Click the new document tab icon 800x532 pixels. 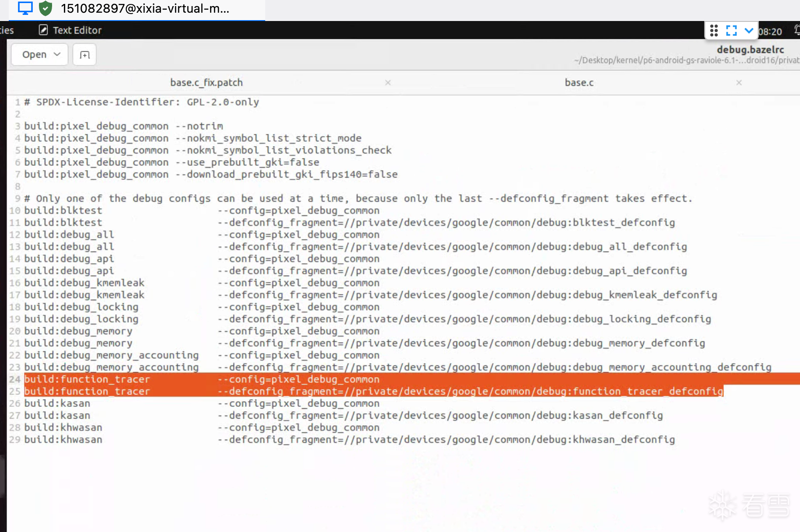coord(84,55)
